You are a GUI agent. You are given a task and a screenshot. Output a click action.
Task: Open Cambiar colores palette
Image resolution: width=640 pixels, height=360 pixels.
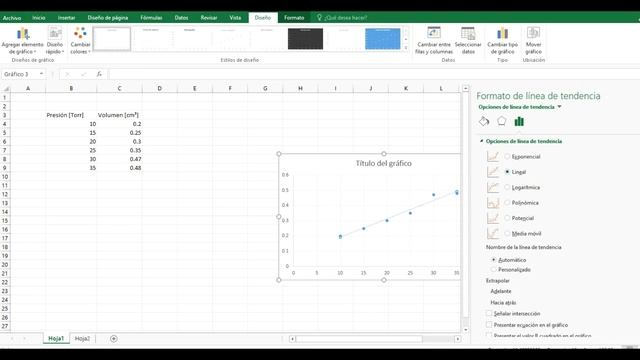[80, 40]
